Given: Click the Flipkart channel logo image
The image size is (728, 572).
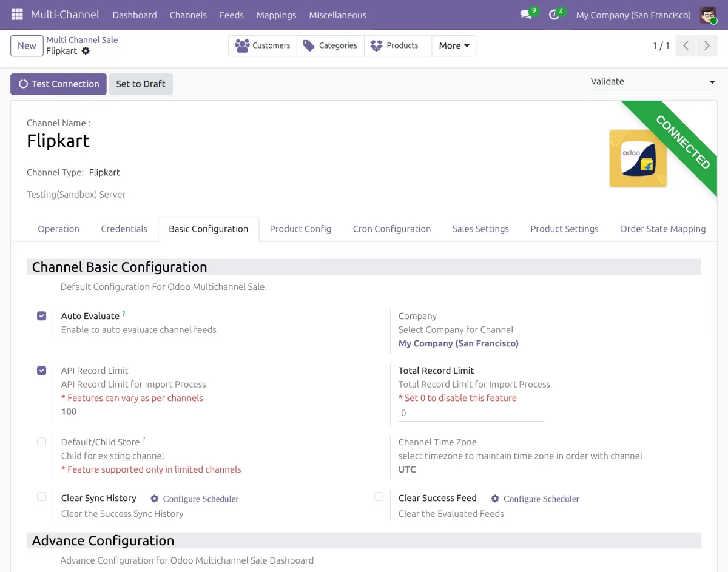Looking at the screenshot, I should point(638,158).
